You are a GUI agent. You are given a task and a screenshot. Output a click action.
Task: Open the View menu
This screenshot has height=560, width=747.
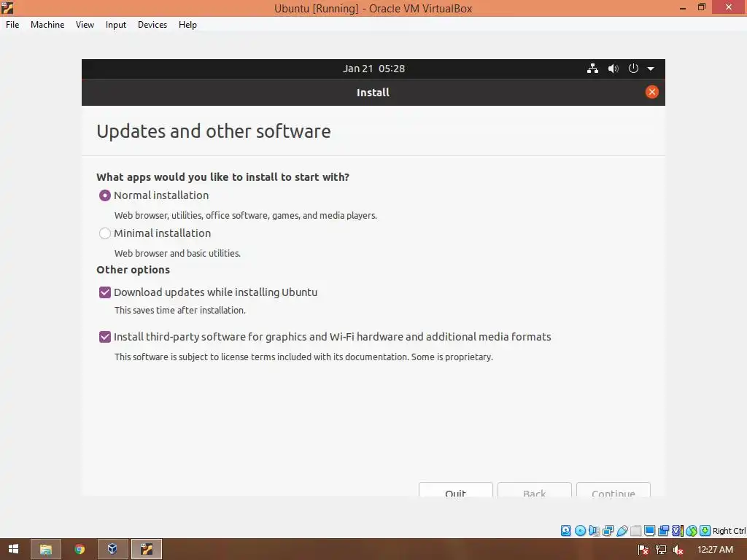[85, 25]
